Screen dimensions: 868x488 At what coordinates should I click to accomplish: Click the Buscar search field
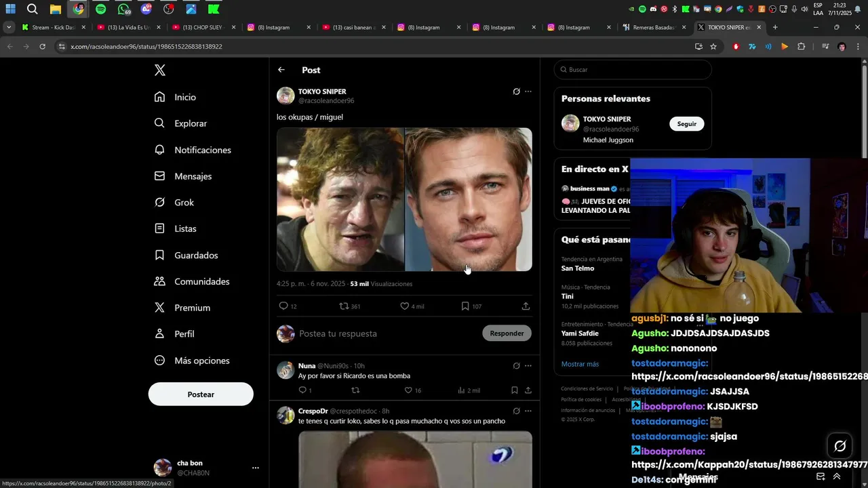[x=633, y=70]
